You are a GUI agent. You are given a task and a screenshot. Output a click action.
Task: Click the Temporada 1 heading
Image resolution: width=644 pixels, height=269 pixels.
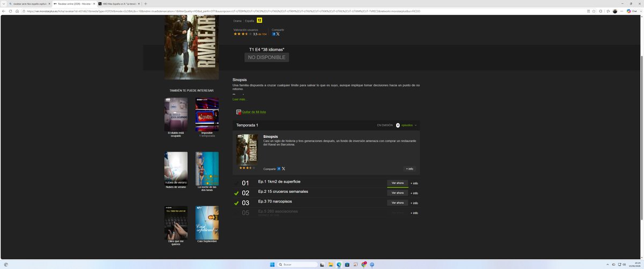coord(247,125)
